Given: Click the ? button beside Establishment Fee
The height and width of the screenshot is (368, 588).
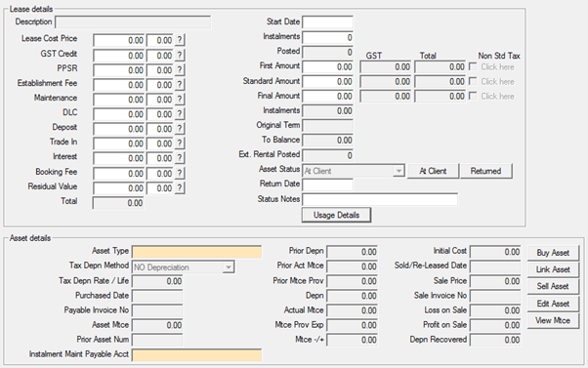Looking at the screenshot, I should coord(180,84).
